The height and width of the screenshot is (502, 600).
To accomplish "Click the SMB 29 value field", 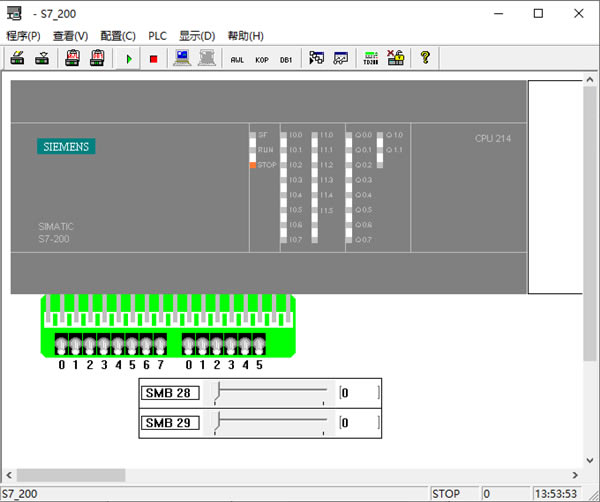I will [358, 423].
